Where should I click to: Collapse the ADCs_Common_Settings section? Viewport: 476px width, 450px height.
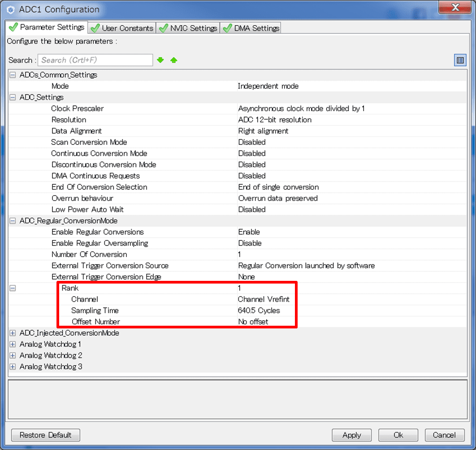[x=13, y=75]
